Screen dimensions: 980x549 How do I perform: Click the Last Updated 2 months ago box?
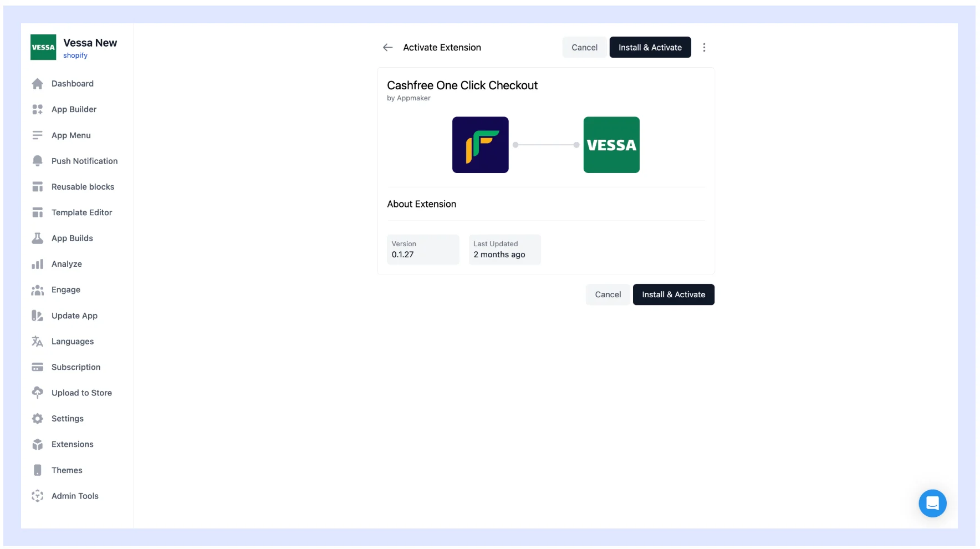(x=504, y=250)
